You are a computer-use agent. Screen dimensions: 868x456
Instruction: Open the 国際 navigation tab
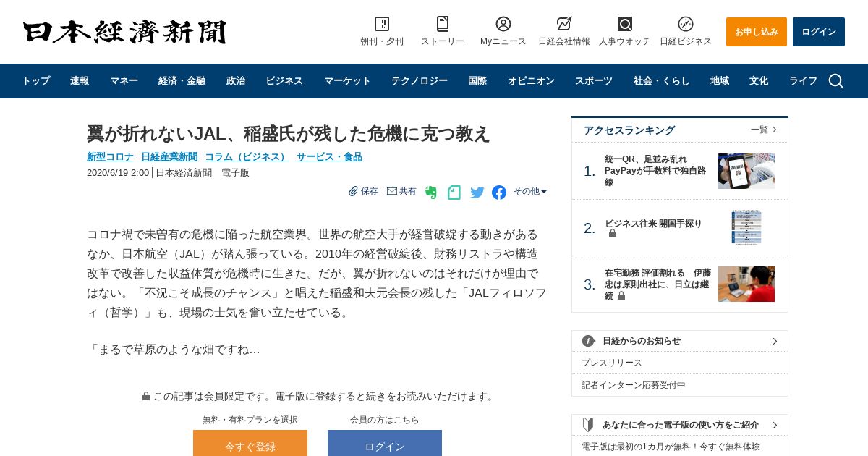point(477,81)
